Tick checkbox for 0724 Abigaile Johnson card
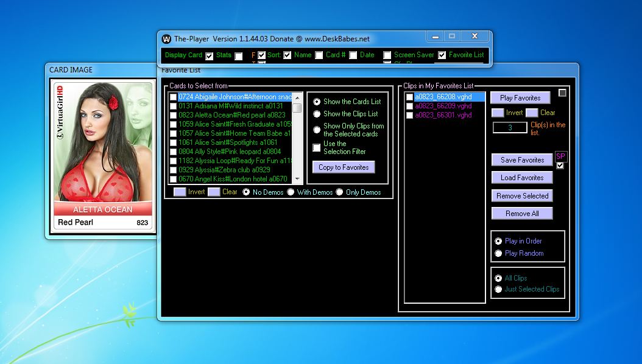This screenshot has height=364, width=642. pyautogui.click(x=173, y=97)
